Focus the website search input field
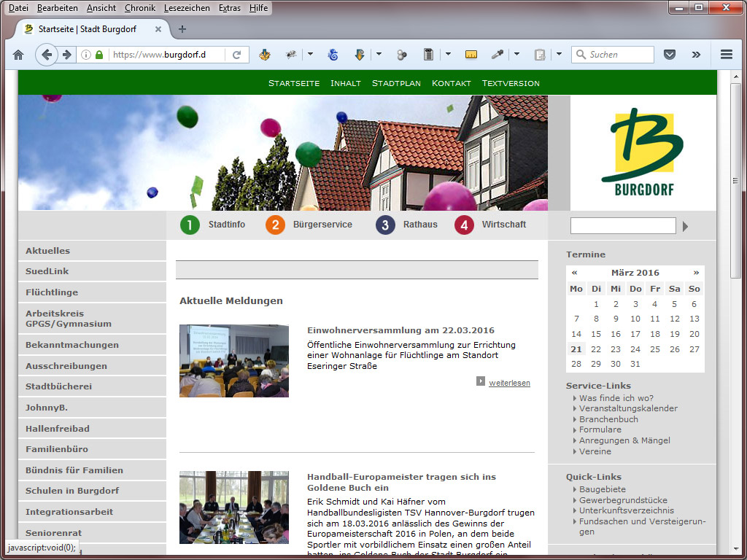Image resolution: width=747 pixels, height=560 pixels. pyautogui.click(x=623, y=226)
